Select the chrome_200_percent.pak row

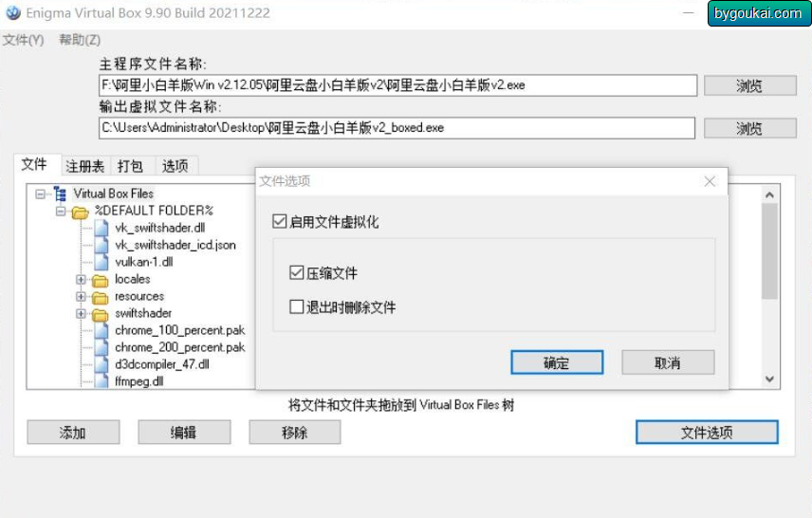(179, 347)
